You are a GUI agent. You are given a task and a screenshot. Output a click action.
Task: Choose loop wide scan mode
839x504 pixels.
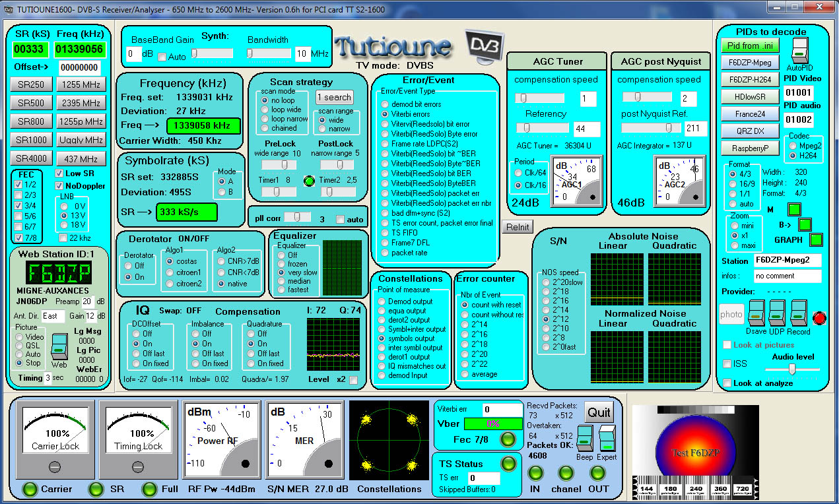tap(265, 110)
